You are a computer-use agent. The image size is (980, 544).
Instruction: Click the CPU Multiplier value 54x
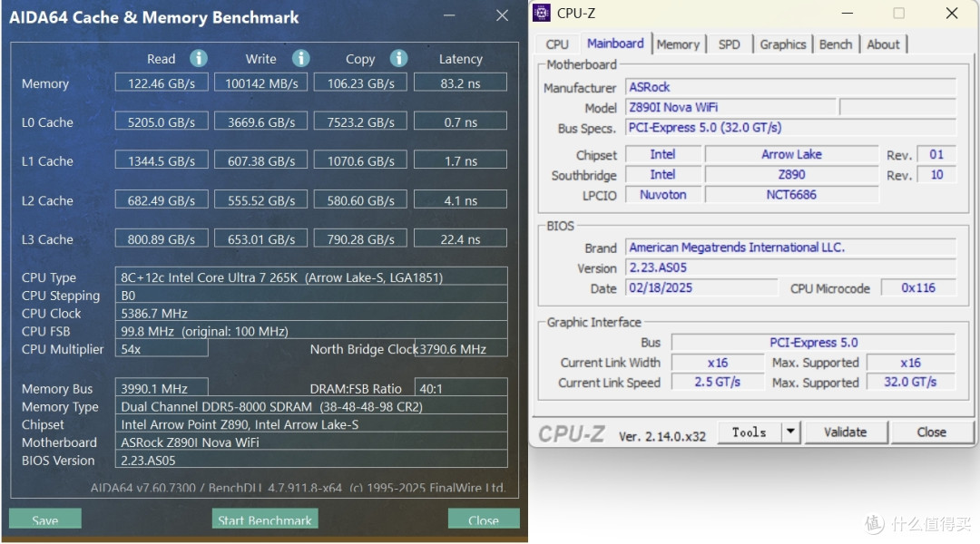click(x=162, y=348)
